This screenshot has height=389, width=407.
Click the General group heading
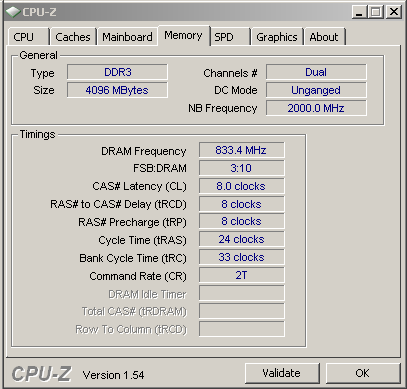tap(38, 55)
